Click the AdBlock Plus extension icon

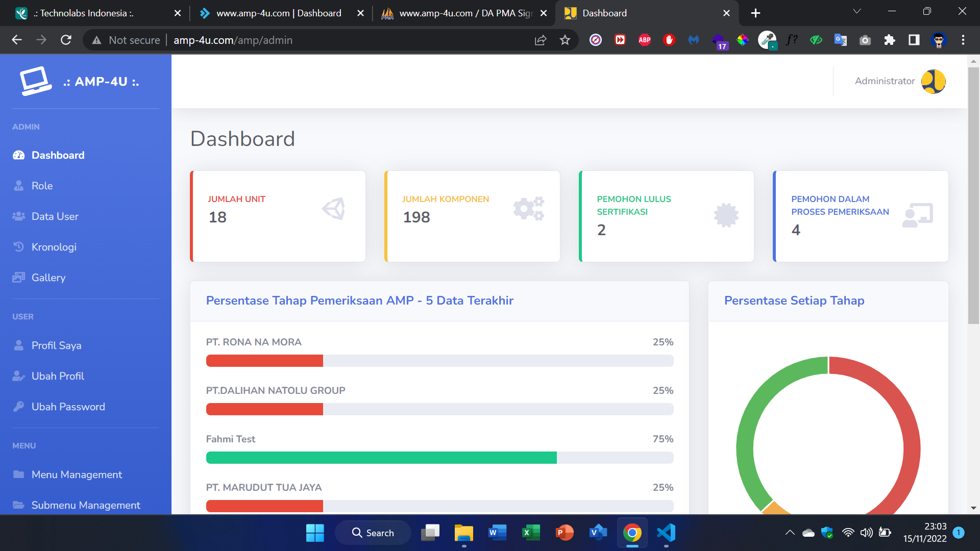(x=644, y=40)
